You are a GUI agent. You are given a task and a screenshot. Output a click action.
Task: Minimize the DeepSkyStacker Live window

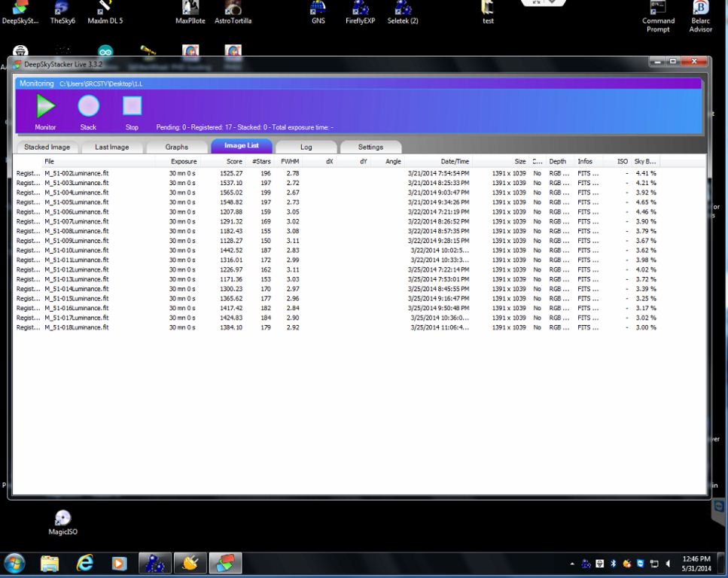(x=657, y=62)
